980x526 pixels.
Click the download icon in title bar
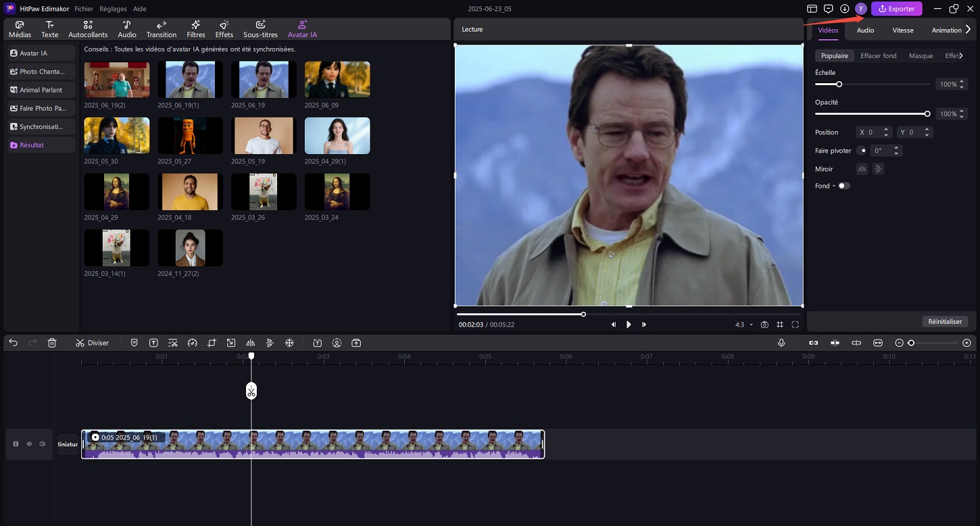pyautogui.click(x=845, y=9)
